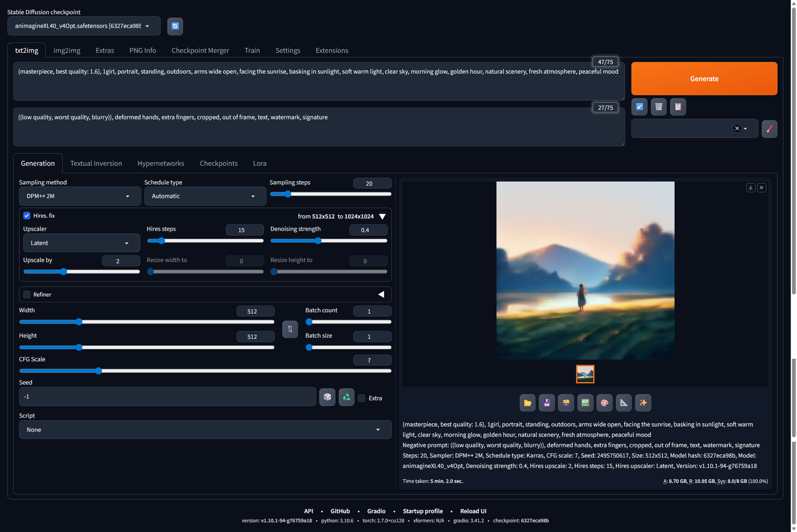This screenshot has height=532, width=797.
Task: Open the Schedule type Automatic dropdown
Action: (205, 196)
